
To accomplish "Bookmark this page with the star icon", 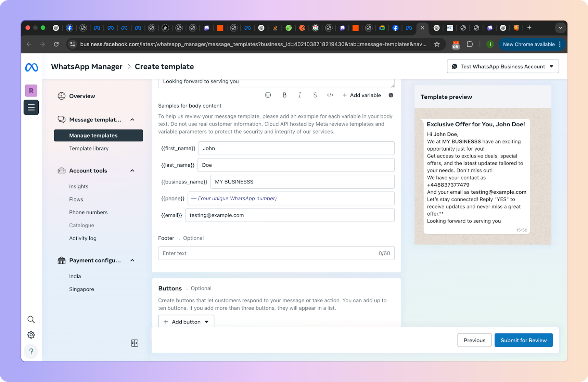I will (x=437, y=44).
